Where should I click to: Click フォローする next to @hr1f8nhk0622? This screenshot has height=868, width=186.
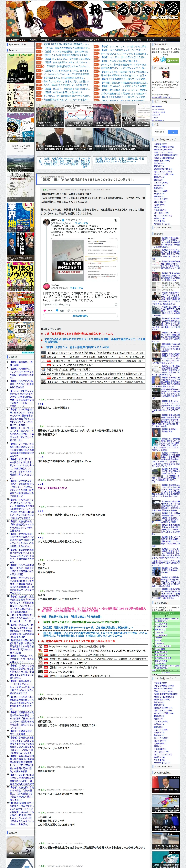[x=76, y=288]
